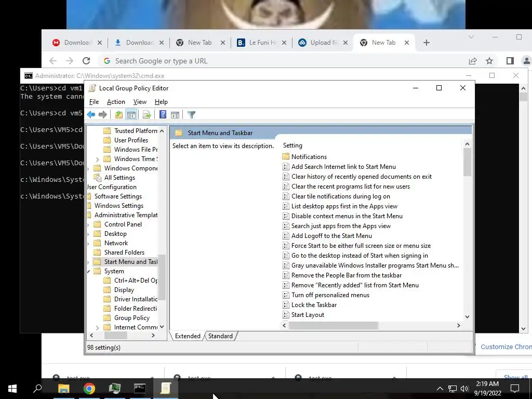Open Task Manager style taskbar icon
This screenshot has width=532, height=399.
(x=114, y=389)
